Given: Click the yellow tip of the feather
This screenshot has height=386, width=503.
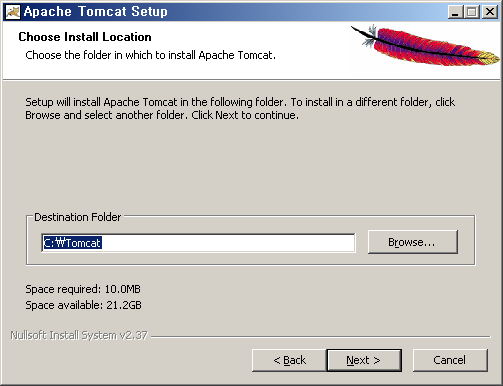Looking at the screenshot, I should coord(490,57).
